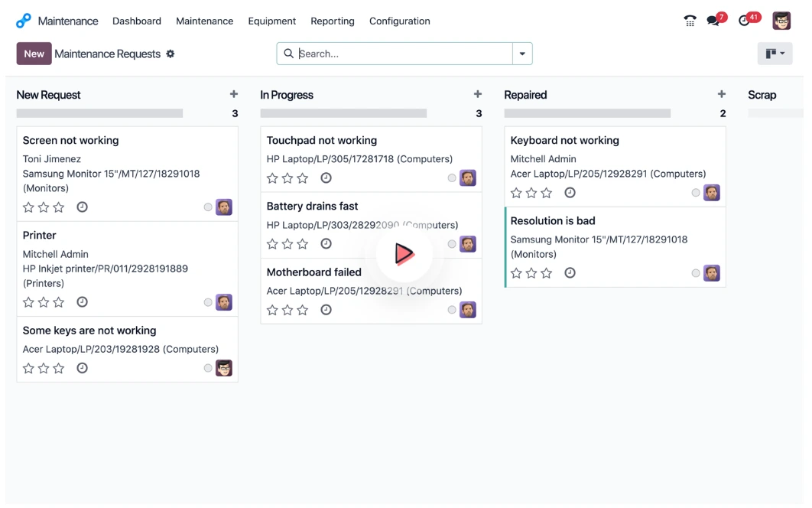812x508 pixels.
Task: Click the plus icon in In Progress column
Action: (x=478, y=94)
